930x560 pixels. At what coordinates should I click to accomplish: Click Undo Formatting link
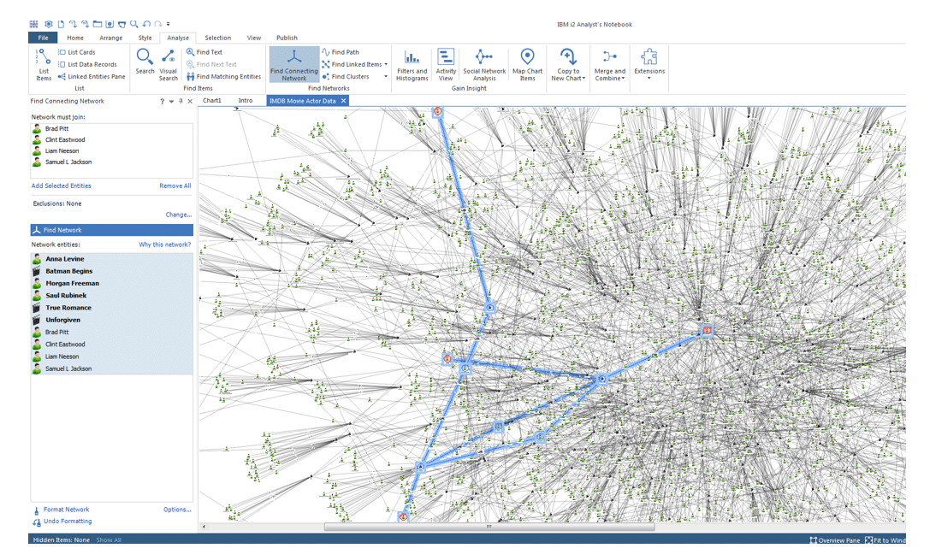[x=68, y=522]
